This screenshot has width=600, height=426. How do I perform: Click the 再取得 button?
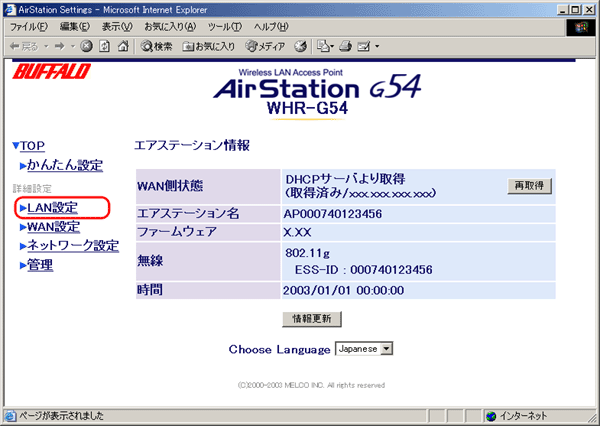point(530,186)
